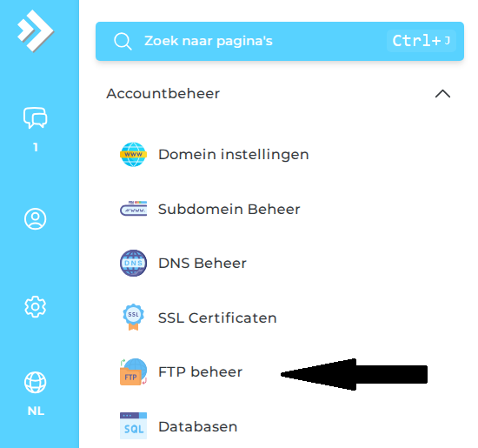Screen dimensions: 478x448
Task: Click the Subdomein Beheer address bar icon
Action: point(133,209)
